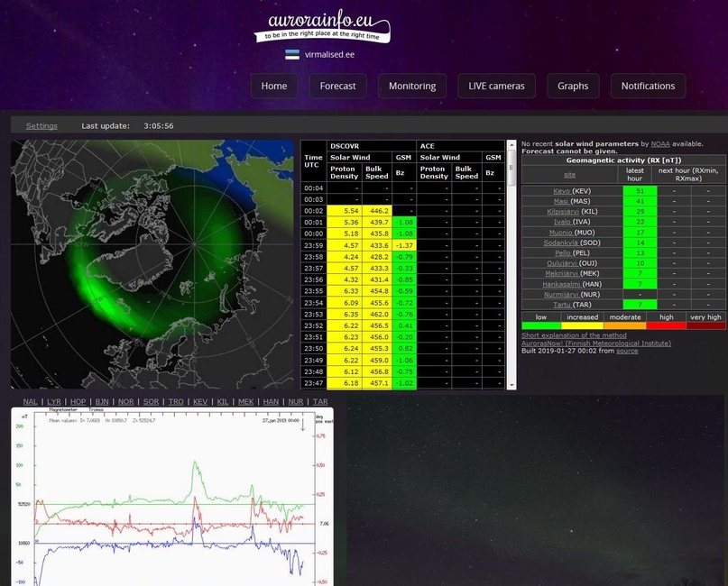Select the BJN magnetometer tab
The image size is (728, 586).
point(102,402)
